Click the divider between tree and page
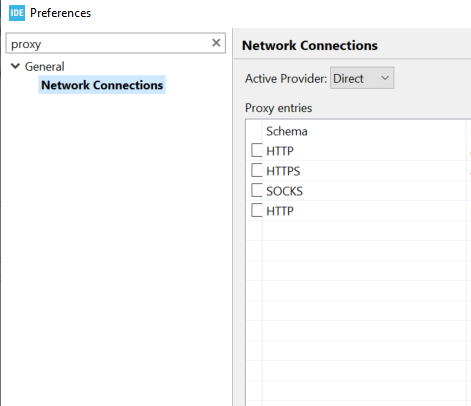Image resolution: width=471 pixels, height=406 pixels. click(232, 217)
